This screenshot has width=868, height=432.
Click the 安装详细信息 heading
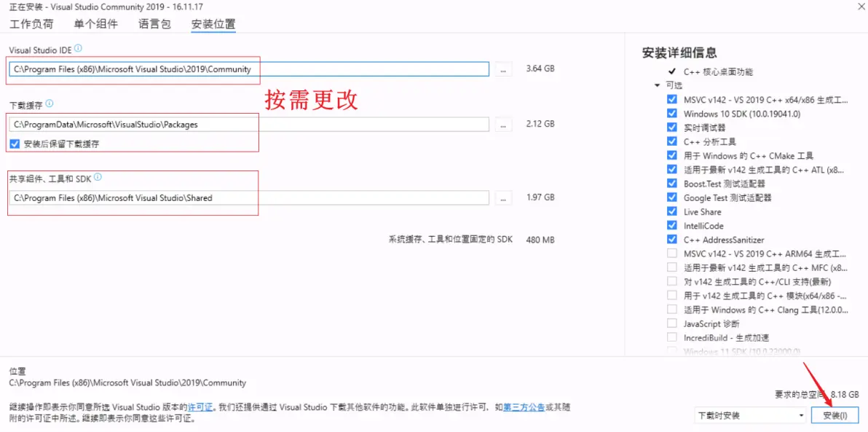click(x=680, y=52)
